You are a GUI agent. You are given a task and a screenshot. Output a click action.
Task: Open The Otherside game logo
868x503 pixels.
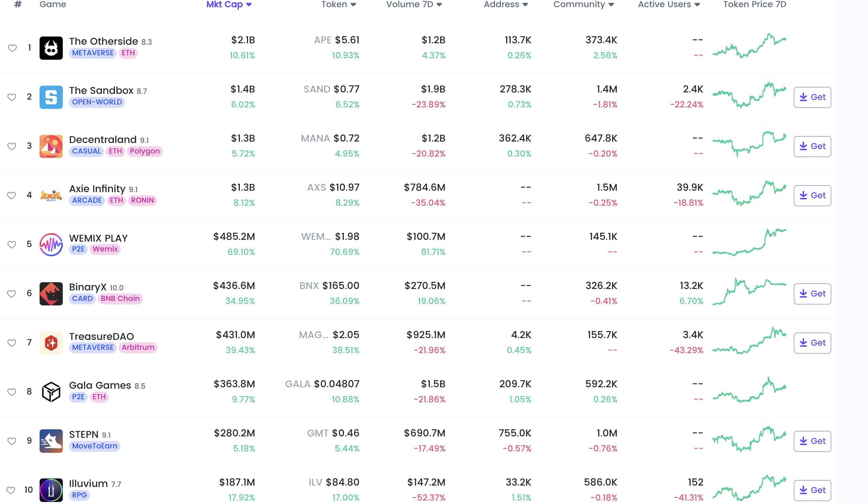(51, 48)
